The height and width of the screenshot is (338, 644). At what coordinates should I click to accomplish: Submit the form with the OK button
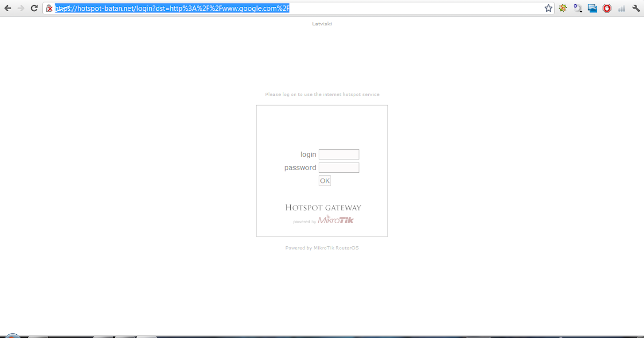(325, 181)
